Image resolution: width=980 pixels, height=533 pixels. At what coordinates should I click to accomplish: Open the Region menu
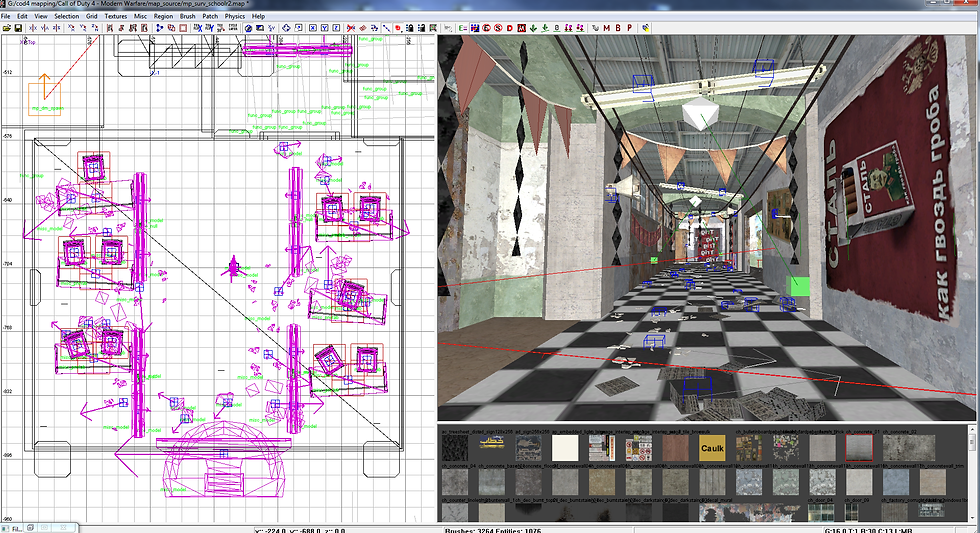point(163,16)
